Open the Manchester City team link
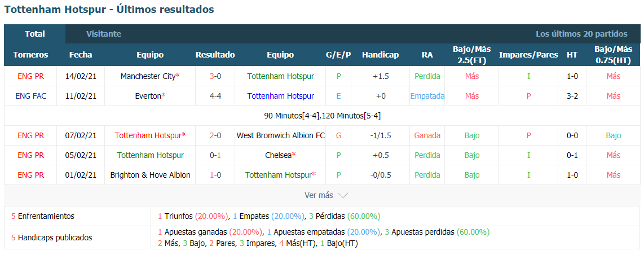The image size is (644, 255). tap(148, 76)
